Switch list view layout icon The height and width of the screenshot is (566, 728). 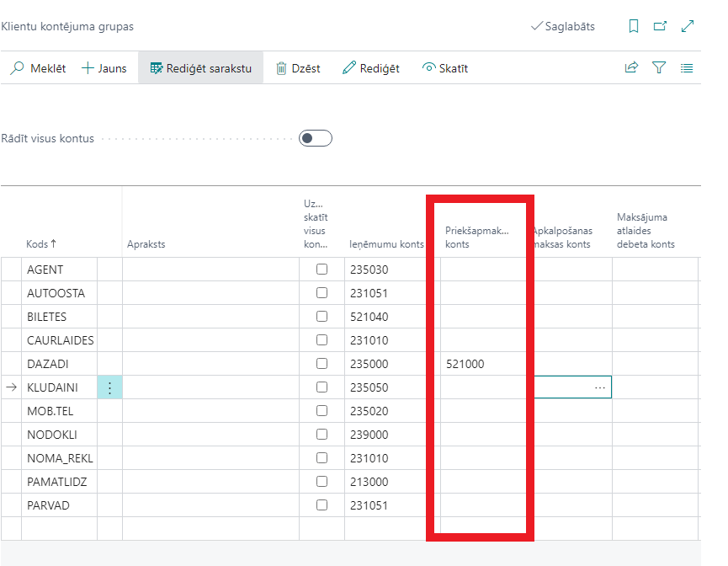(x=687, y=68)
